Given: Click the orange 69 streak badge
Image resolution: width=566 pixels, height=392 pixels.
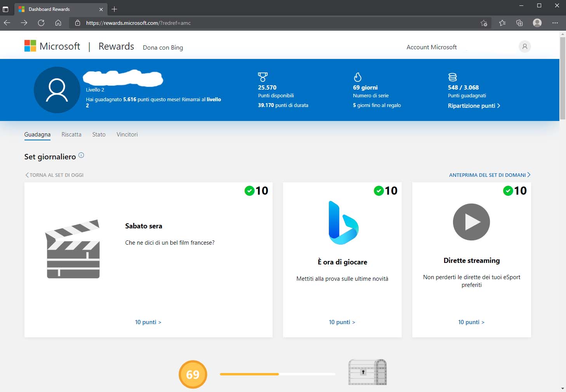Looking at the screenshot, I should (193, 374).
